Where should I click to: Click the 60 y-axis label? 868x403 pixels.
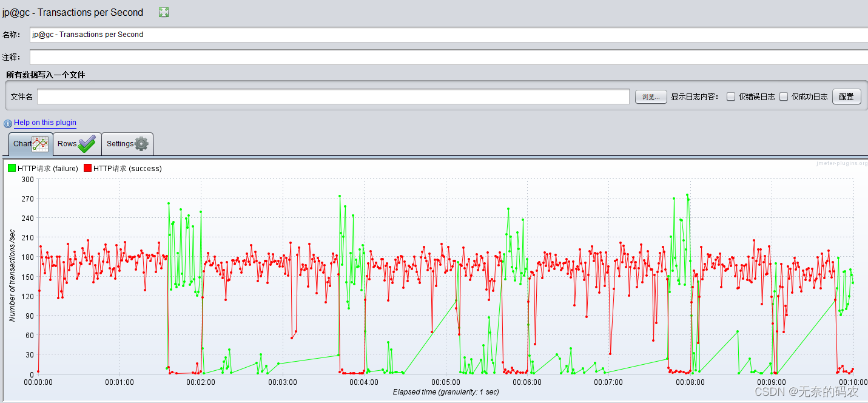29,335
